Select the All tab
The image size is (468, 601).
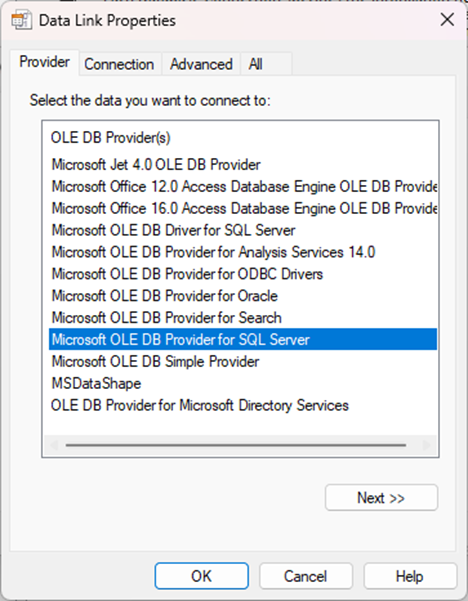point(256,64)
